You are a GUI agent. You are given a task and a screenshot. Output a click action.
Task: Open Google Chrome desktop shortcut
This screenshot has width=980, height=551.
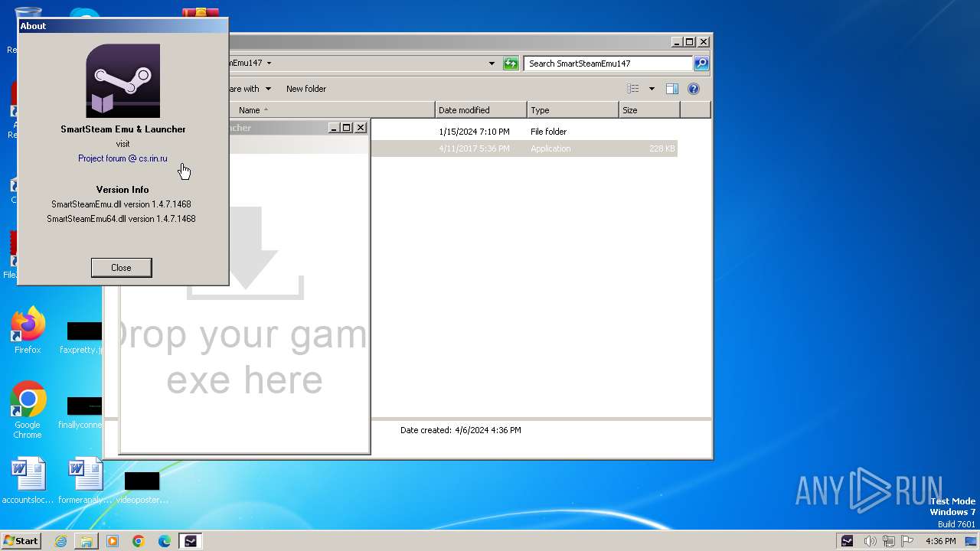click(28, 410)
